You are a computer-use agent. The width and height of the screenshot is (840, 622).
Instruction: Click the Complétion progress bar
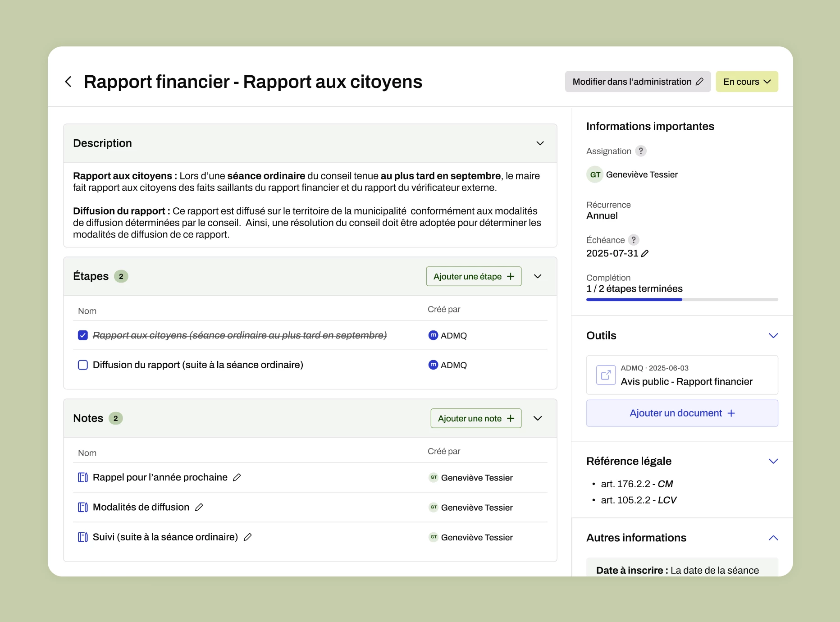pyautogui.click(x=681, y=299)
